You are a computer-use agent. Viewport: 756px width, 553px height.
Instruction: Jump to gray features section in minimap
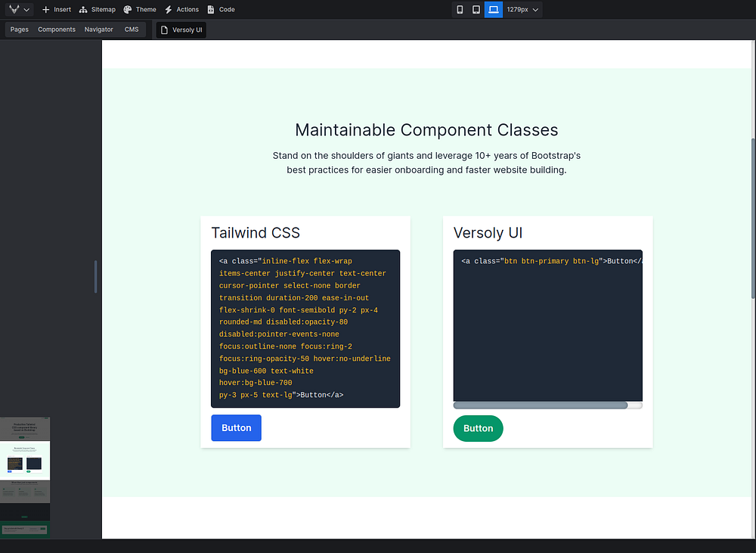tap(25, 492)
